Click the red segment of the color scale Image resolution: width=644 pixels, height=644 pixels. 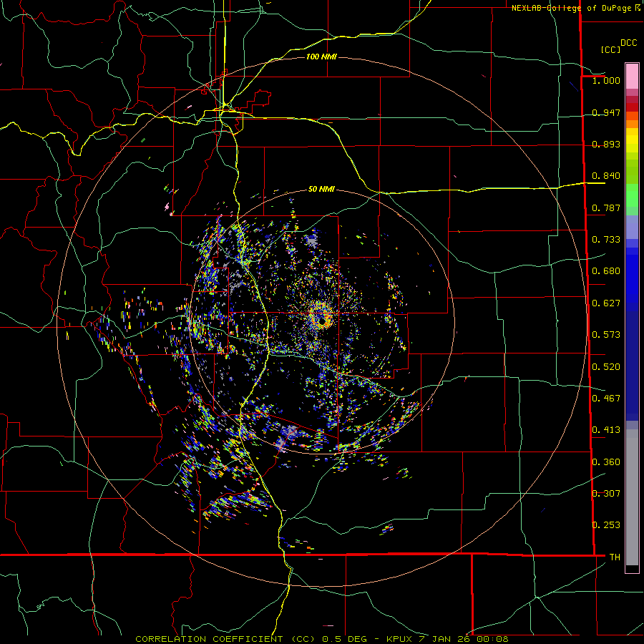coord(632,107)
